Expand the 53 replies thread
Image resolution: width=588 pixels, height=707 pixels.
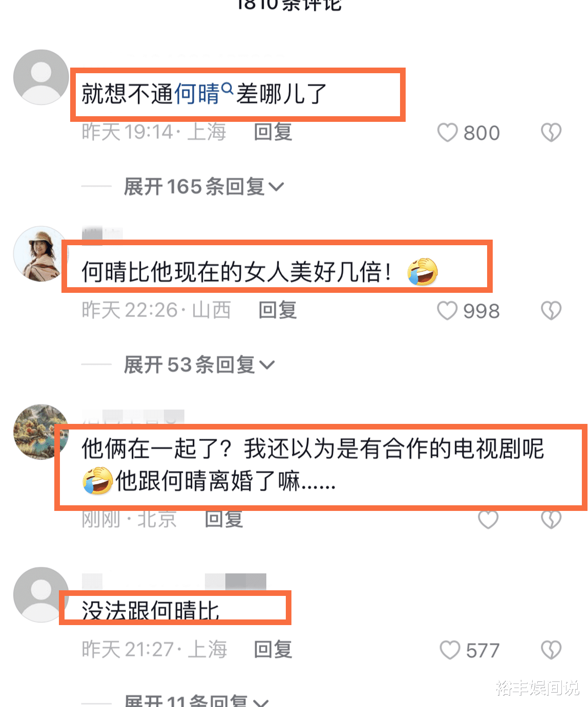[x=199, y=365]
